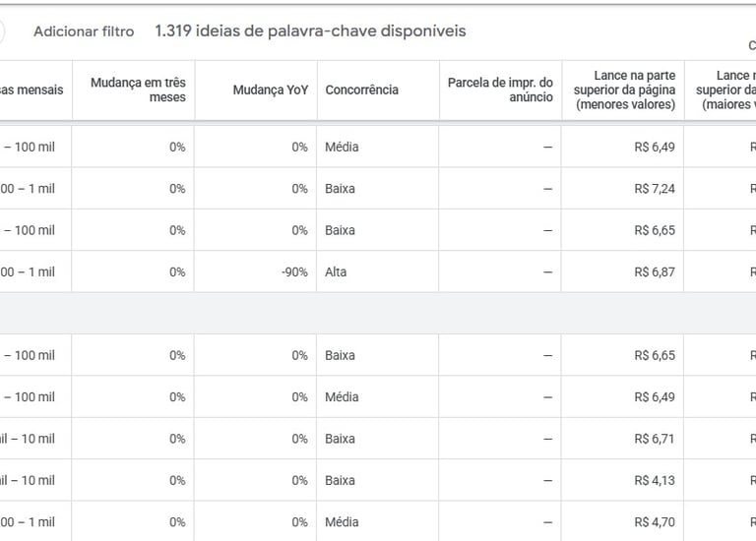Click the YoY 0% in the R$ 7,24 row
Viewport: 756px width, 541px height.
tap(299, 189)
